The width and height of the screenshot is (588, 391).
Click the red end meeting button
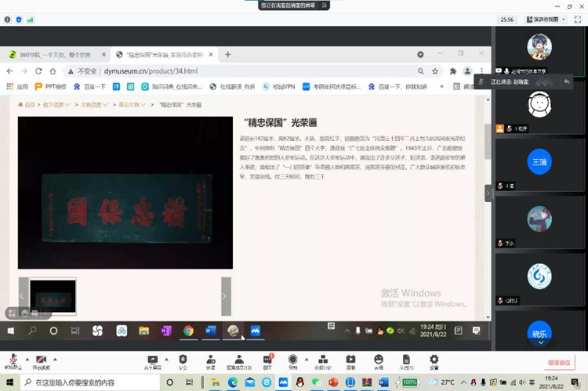tap(560, 363)
